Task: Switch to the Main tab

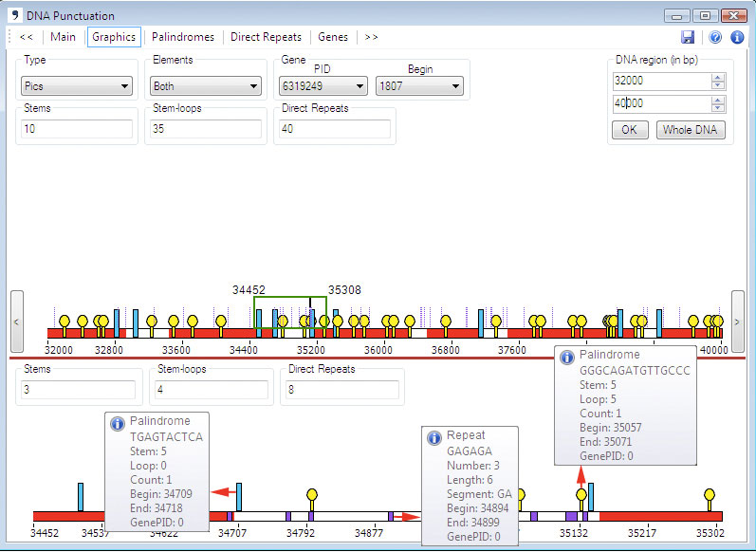Action: (64, 37)
